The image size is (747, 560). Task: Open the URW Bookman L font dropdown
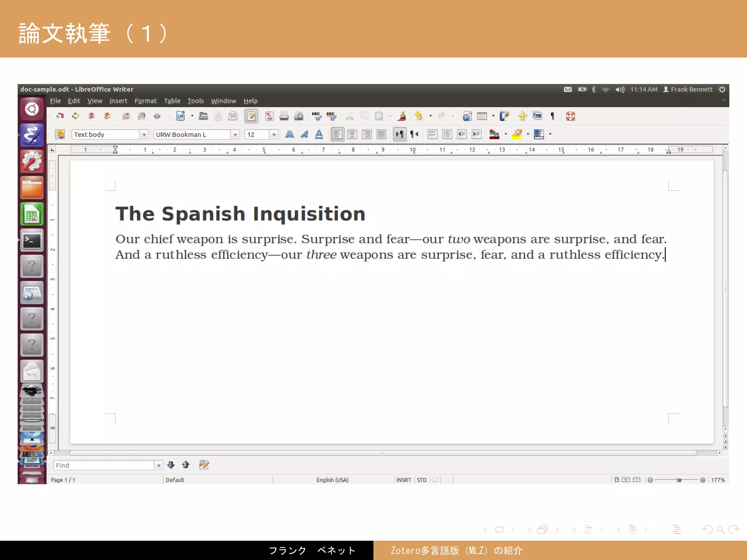pos(235,135)
